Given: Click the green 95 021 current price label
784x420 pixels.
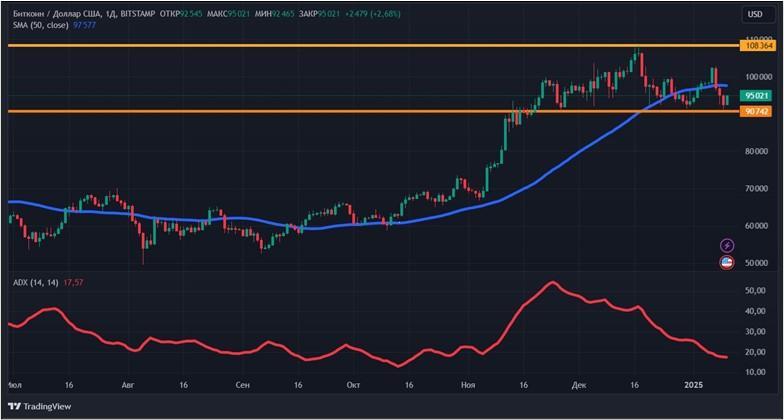Looking at the screenshot, I should [x=758, y=96].
